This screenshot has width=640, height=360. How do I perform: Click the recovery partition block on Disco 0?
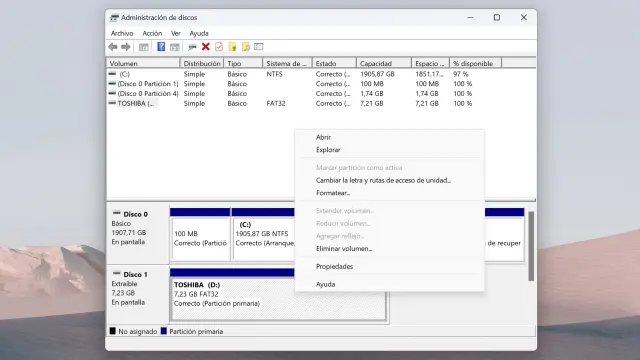click(504, 235)
